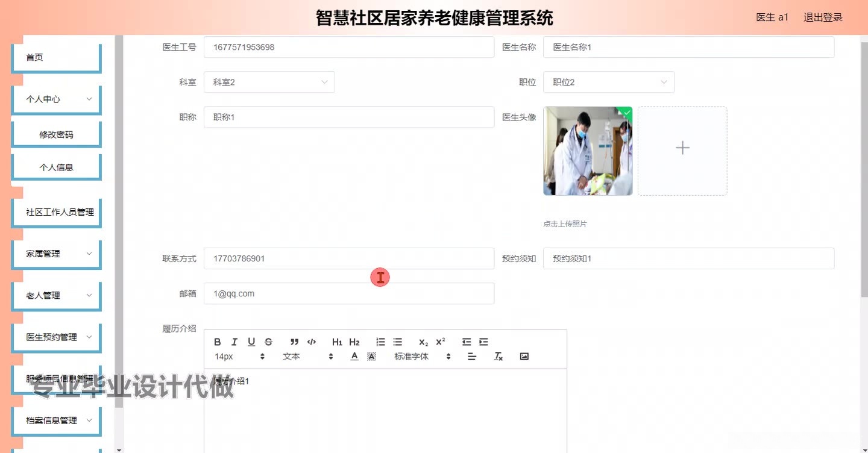Open 修改密码 under 个人中心

[56, 135]
